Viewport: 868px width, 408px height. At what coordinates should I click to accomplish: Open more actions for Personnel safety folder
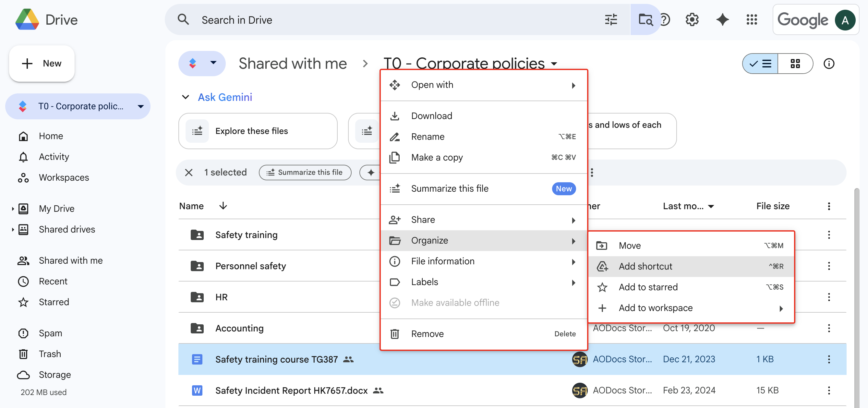(828, 266)
